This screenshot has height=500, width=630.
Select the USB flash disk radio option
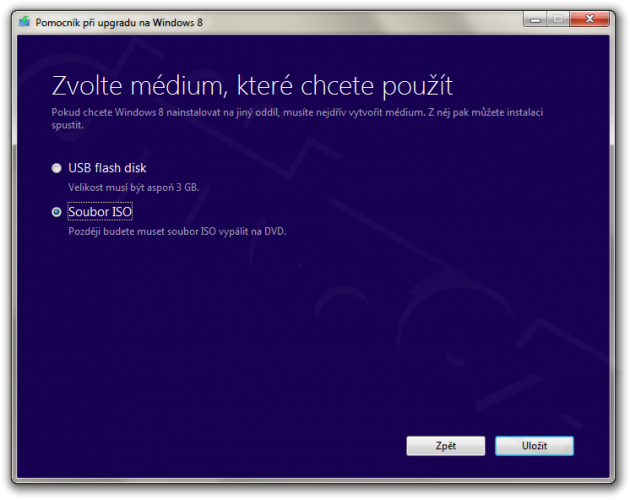click(x=57, y=168)
